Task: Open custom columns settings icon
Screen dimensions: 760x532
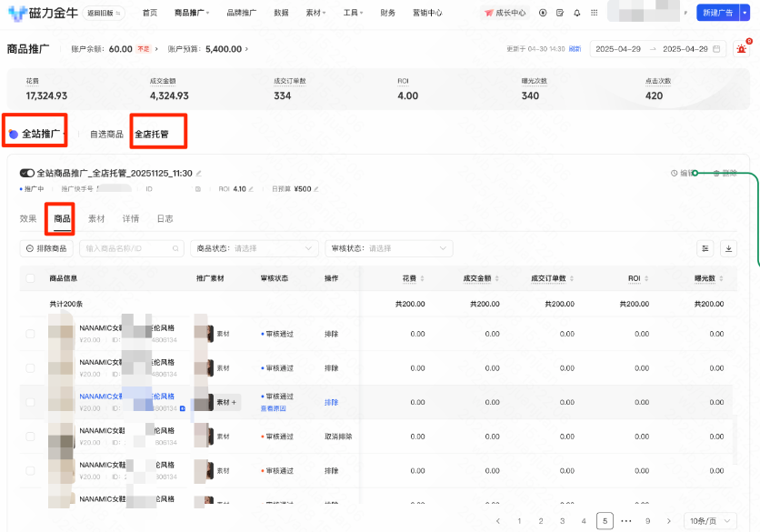Action: point(705,248)
